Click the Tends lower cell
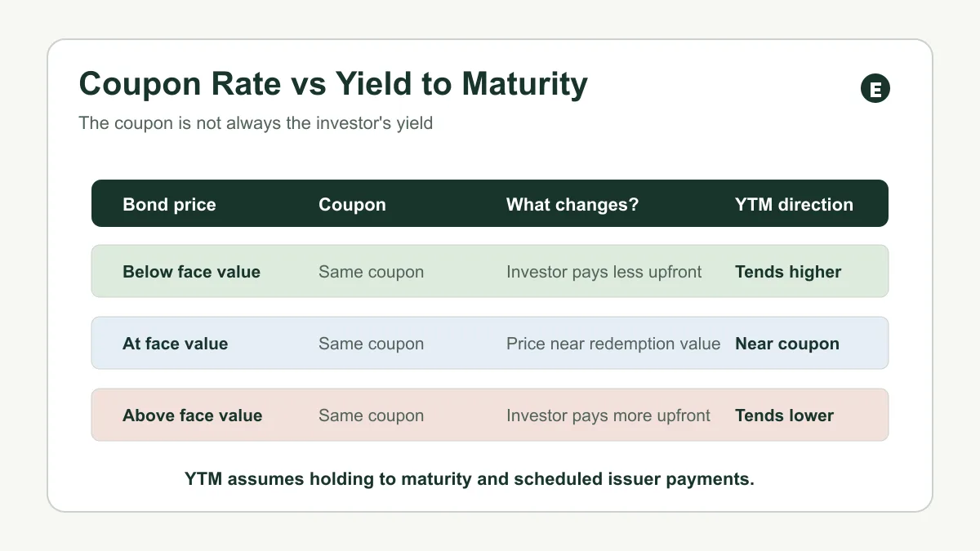 pos(784,415)
